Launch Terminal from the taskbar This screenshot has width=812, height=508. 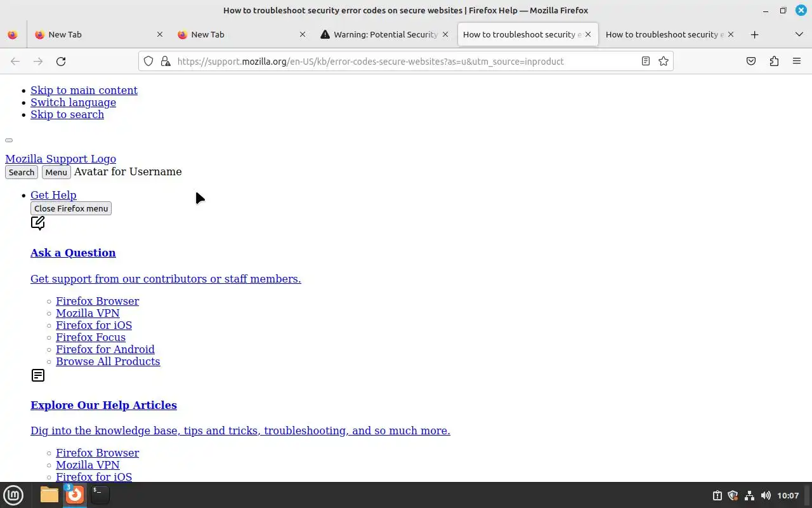tap(100, 495)
